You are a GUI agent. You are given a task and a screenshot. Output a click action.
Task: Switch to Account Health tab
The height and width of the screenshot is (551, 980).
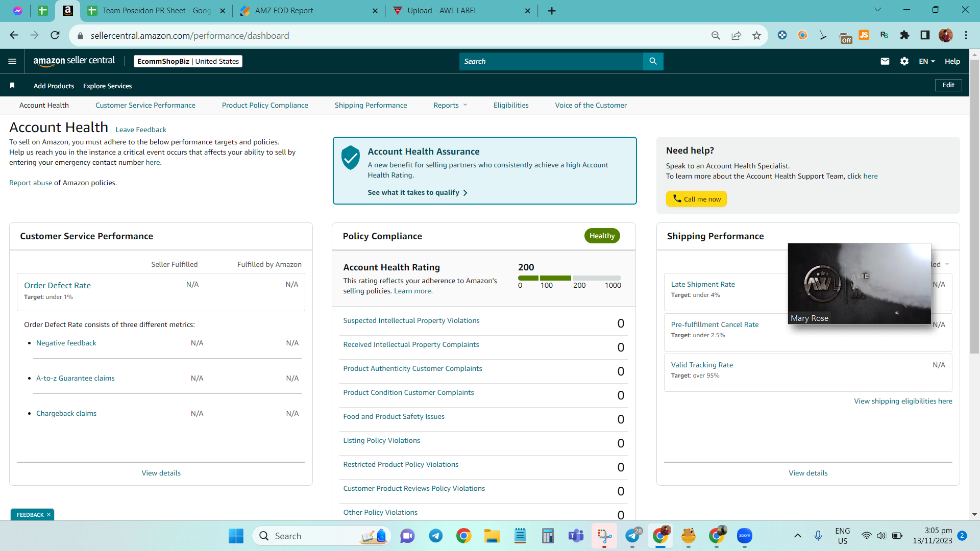(x=44, y=105)
